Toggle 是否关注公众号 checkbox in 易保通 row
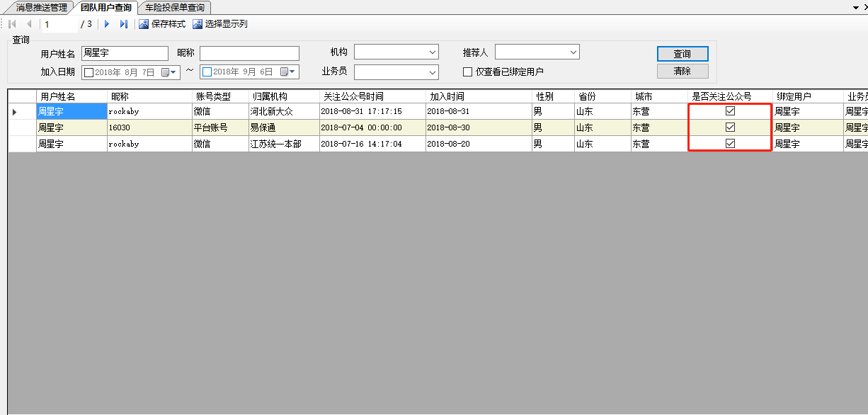 coord(731,127)
